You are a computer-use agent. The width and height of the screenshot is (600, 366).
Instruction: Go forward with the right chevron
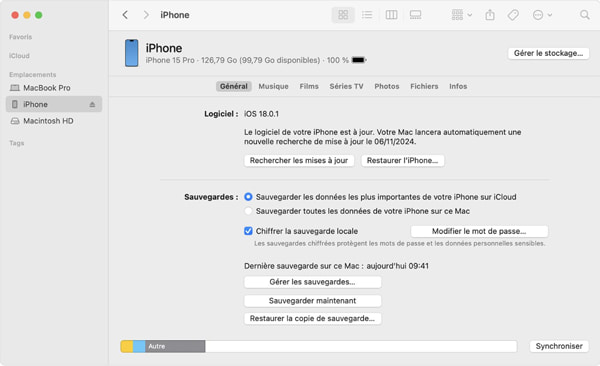pos(146,15)
